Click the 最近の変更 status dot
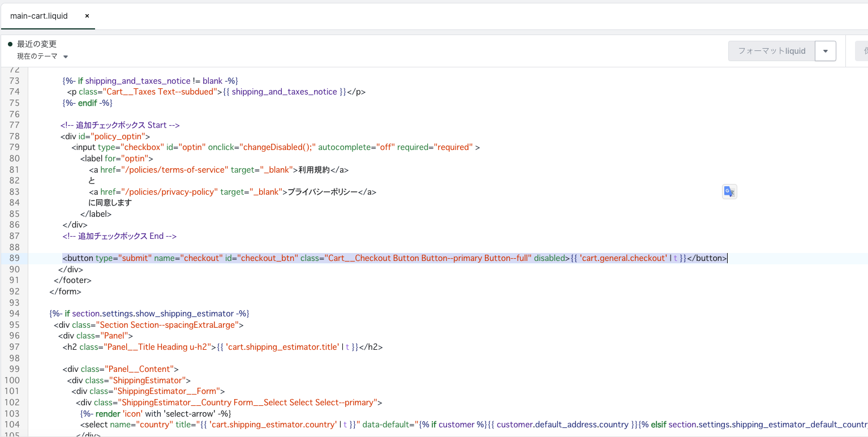This screenshot has height=437, width=868. [x=10, y=44]
